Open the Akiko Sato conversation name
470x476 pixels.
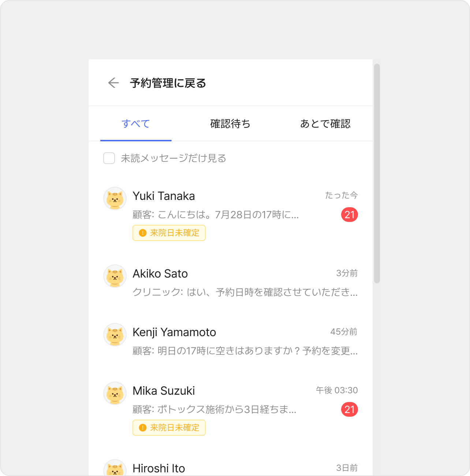coord(160,274)
